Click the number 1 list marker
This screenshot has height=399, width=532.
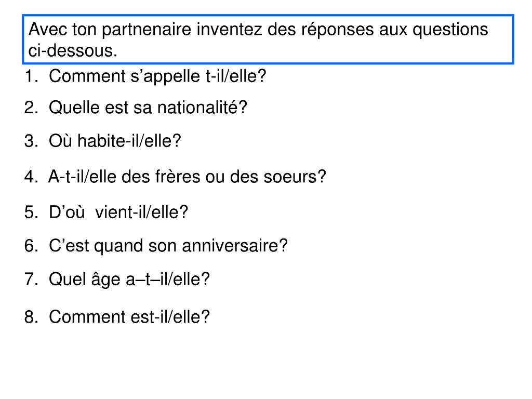point(31,76)
